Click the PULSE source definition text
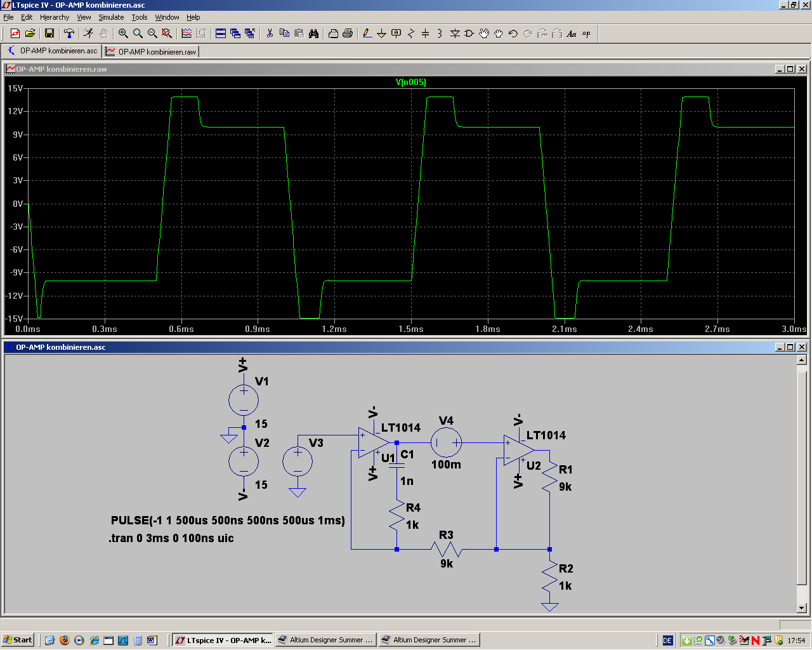The image size is (812, 650). coord(228,521)
